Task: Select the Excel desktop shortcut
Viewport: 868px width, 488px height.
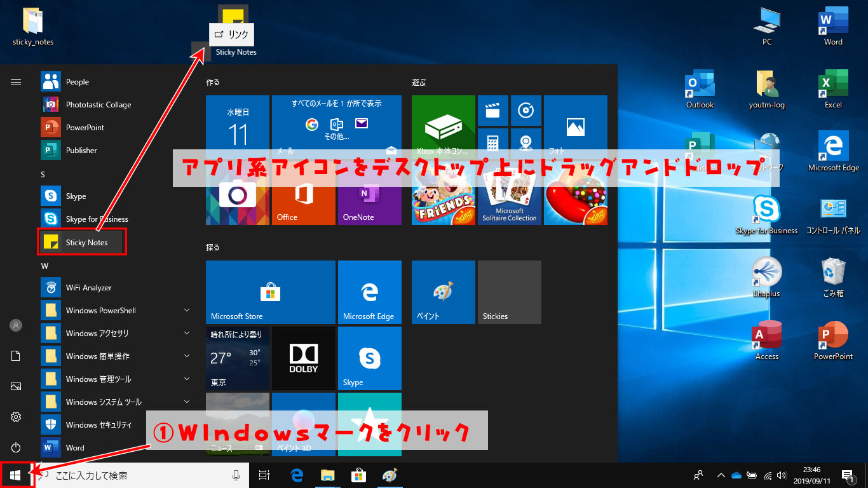Action: point(833,89)
